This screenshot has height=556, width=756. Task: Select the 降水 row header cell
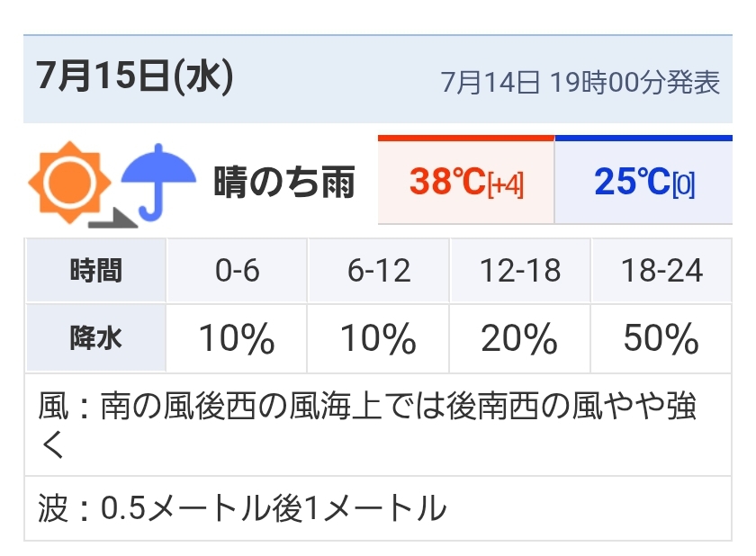point(96,338)
